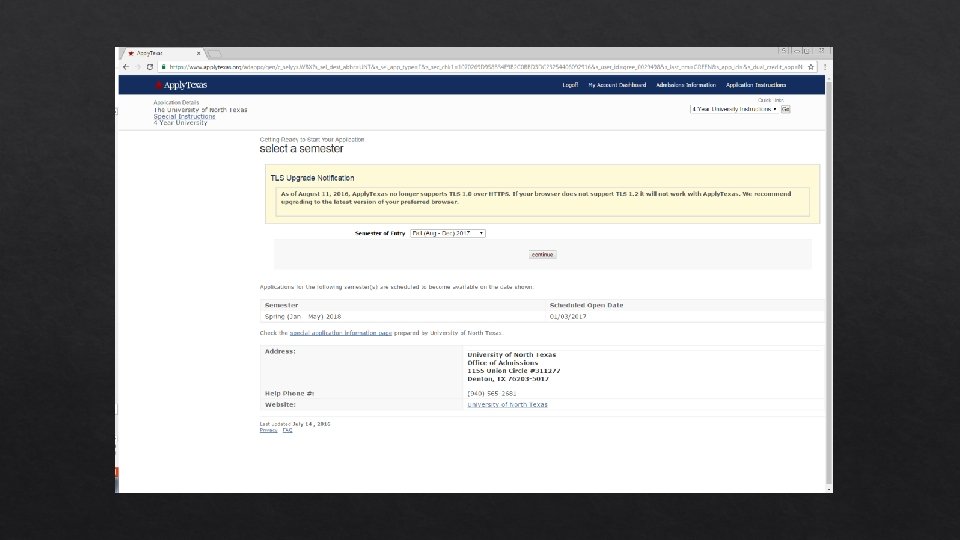Viewport: 960px width, 540px height.
Task: Click the Go button beside Quick Links
Action: pyautogui.click(x=786, y=109)
